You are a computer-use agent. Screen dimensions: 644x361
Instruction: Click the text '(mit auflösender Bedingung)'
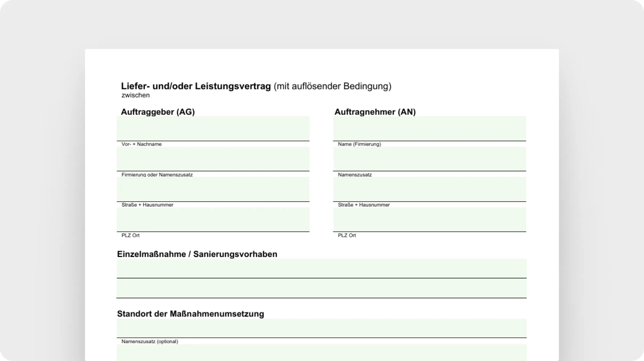click(x=333, y=86)
